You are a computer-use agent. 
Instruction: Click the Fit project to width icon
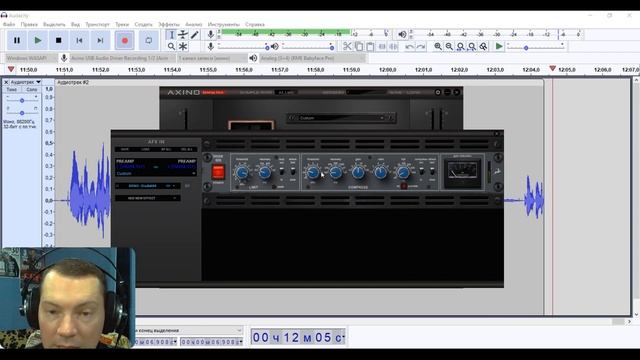(x=472, y=47)
